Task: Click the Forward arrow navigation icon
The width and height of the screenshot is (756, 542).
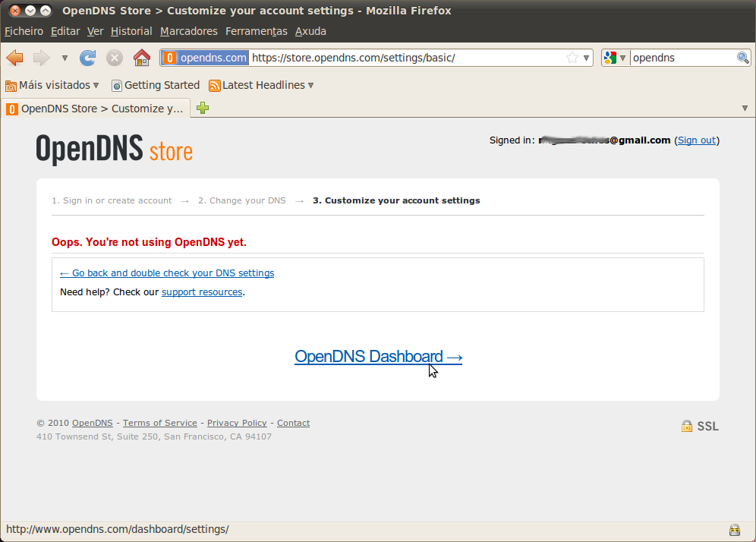Action: (42, 58)
